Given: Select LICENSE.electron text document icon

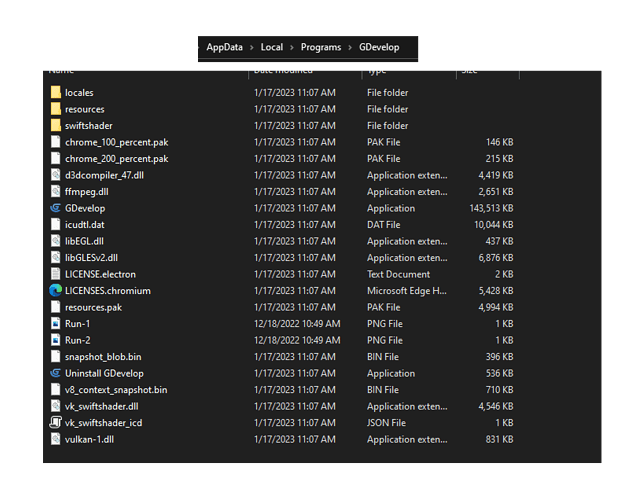Looking at the screenshot, I should click(56, 274).
